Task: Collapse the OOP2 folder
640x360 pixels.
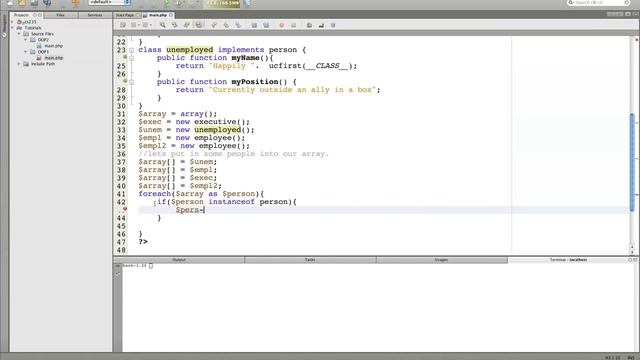Action: 26,40
